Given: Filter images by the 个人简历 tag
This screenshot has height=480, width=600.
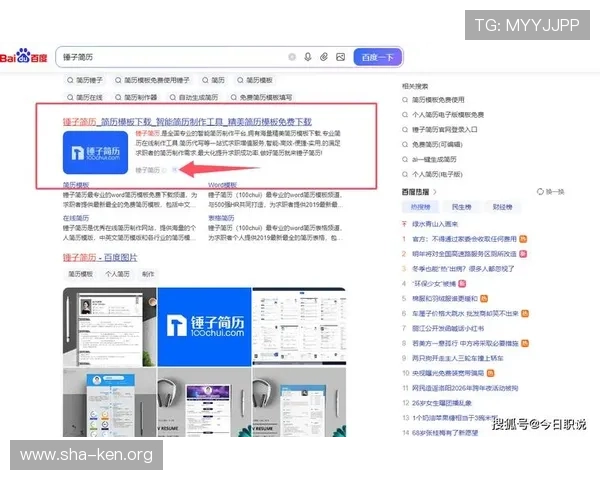Looking at the screenshot, I should click(x=117, y=274).
